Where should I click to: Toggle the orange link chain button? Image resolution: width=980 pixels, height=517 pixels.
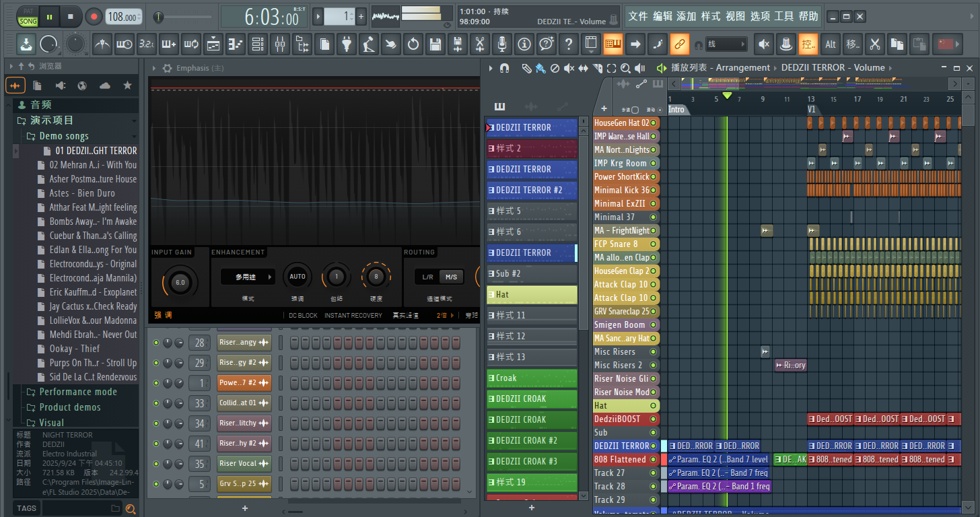(x=680, y=44)
